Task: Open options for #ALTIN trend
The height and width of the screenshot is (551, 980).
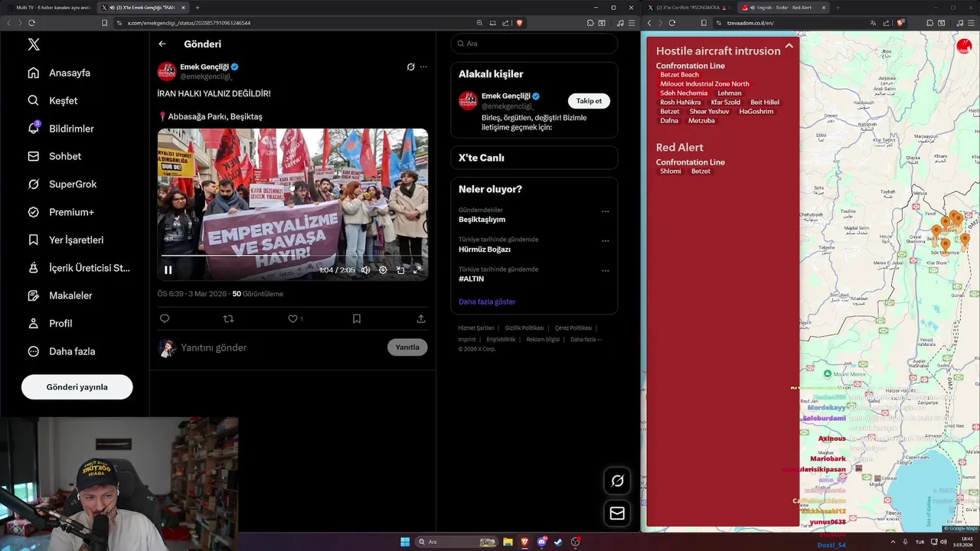Action: [605, 271]
